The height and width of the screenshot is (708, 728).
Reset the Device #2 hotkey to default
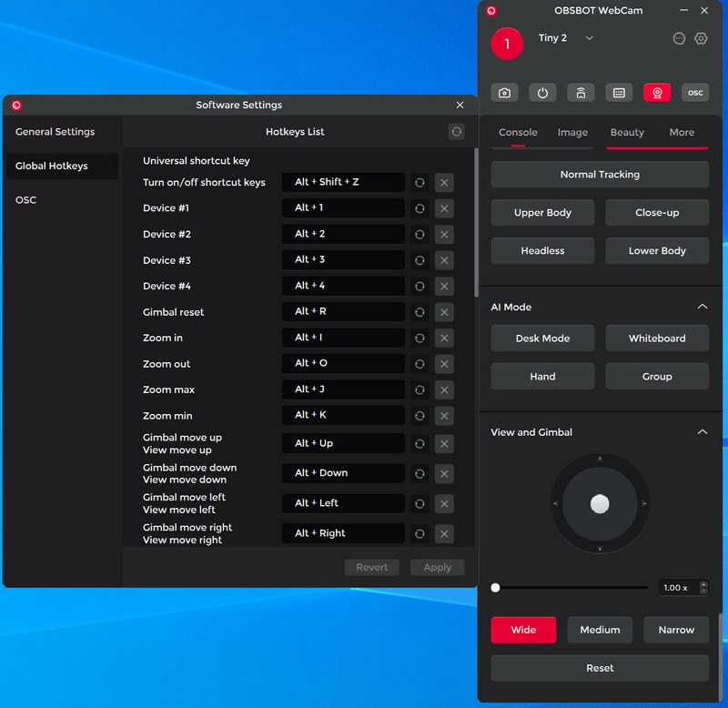click(420, 235)
